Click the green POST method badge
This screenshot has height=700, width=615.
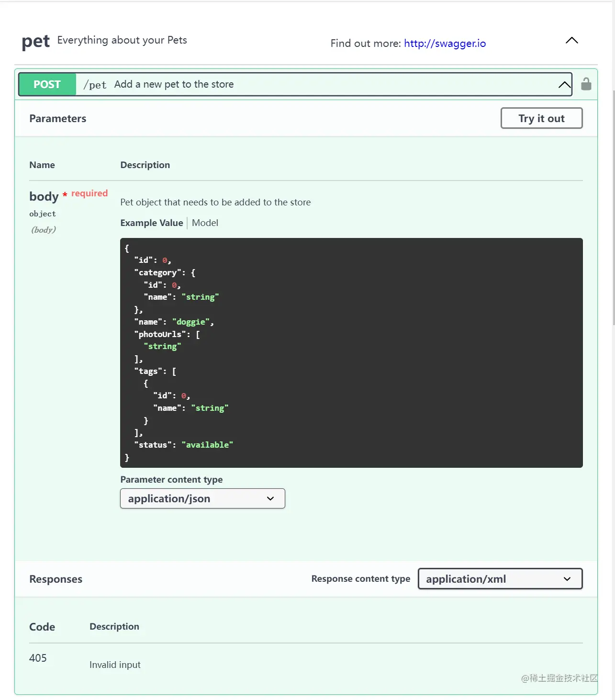pos(47,84)
